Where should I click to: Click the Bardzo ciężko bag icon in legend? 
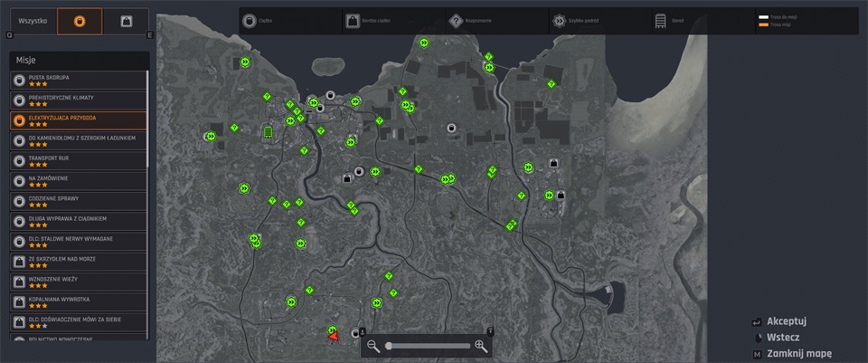(353, 21)
